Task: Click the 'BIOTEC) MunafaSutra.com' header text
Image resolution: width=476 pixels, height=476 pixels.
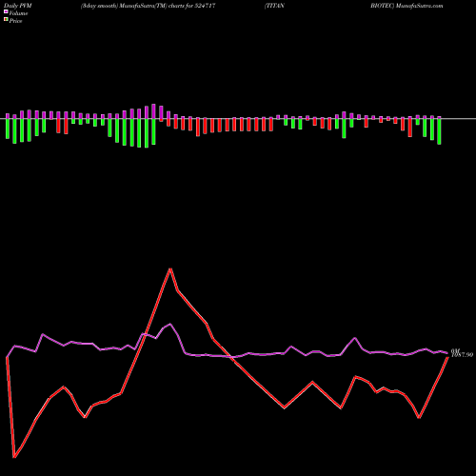Action: pyautogui.click(x=407, y=6)
